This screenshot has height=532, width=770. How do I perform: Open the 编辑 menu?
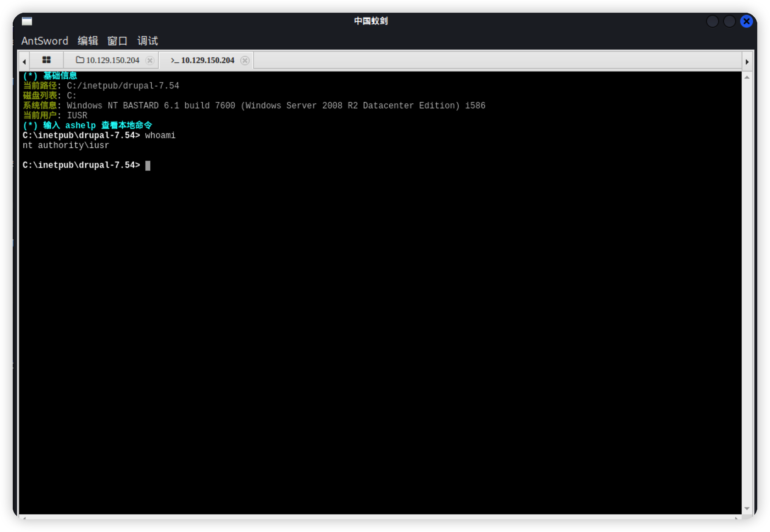pos(88,41)
